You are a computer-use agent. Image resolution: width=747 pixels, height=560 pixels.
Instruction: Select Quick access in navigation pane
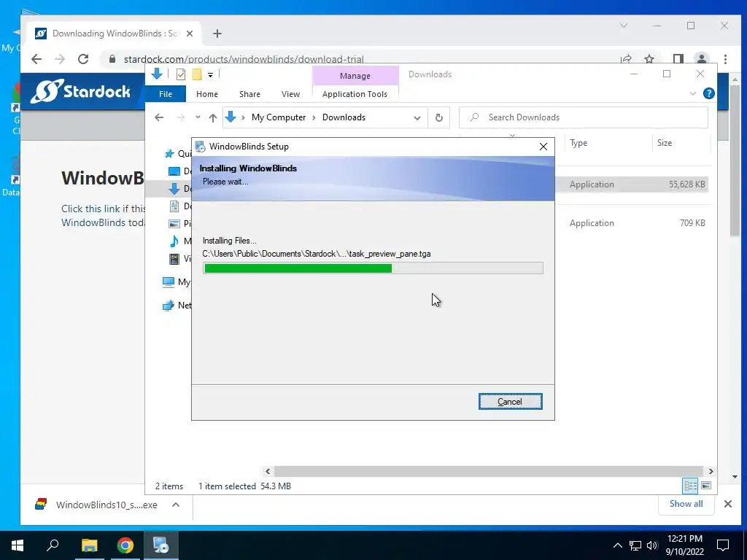pos(177,154)
